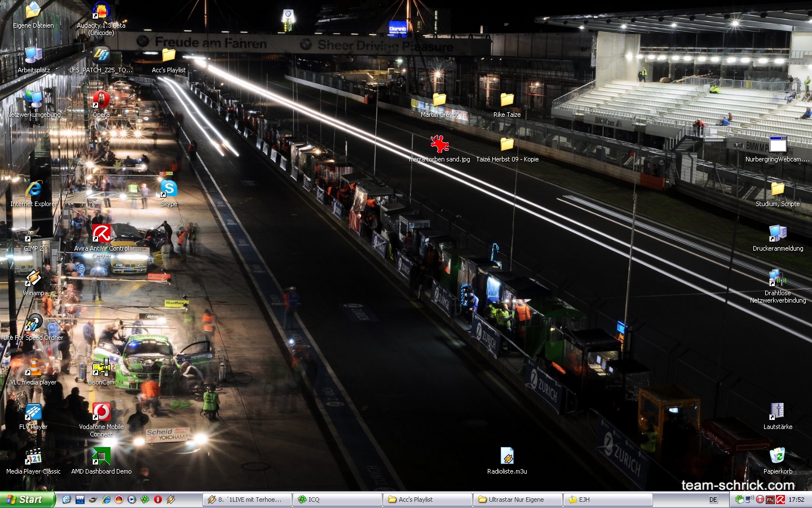812x508 pixels.
Task: Select Avira AntiVir Control Center desktop shortcut
Action: (x=101, y=242)
